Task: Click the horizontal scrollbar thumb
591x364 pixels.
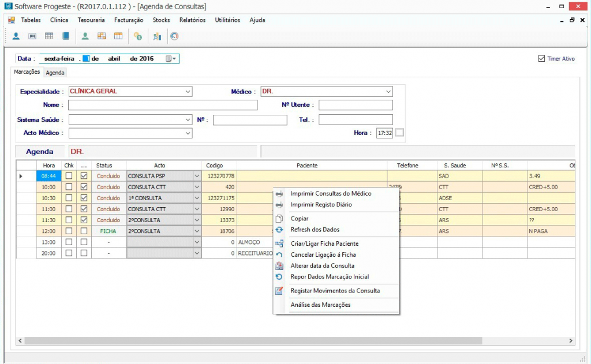Action: (x=253, y=341)
